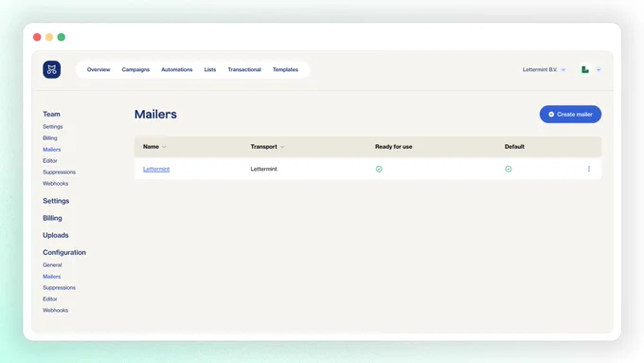Sort by the Name column header
This screenshot has height=363, width=644.
154,147
